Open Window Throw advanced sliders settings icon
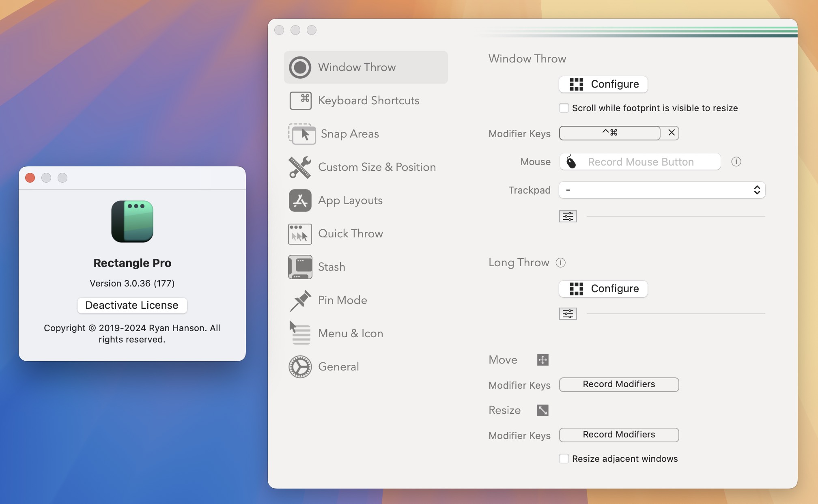This screenshot has width=818, height=504. pos(568,216)
